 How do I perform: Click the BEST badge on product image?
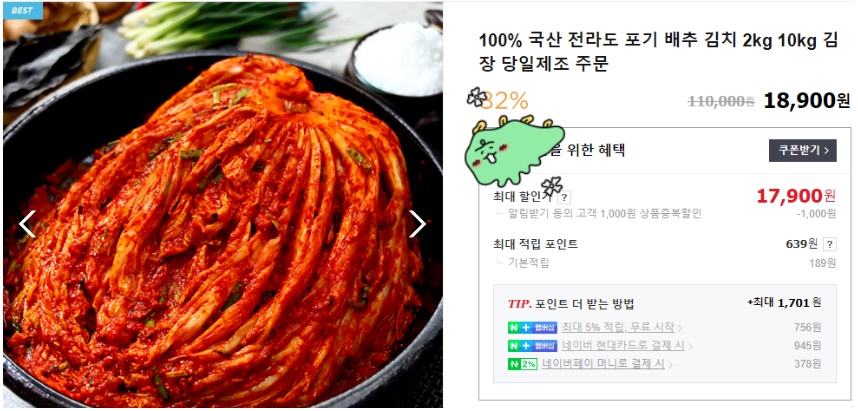click(x=22, y=11)
